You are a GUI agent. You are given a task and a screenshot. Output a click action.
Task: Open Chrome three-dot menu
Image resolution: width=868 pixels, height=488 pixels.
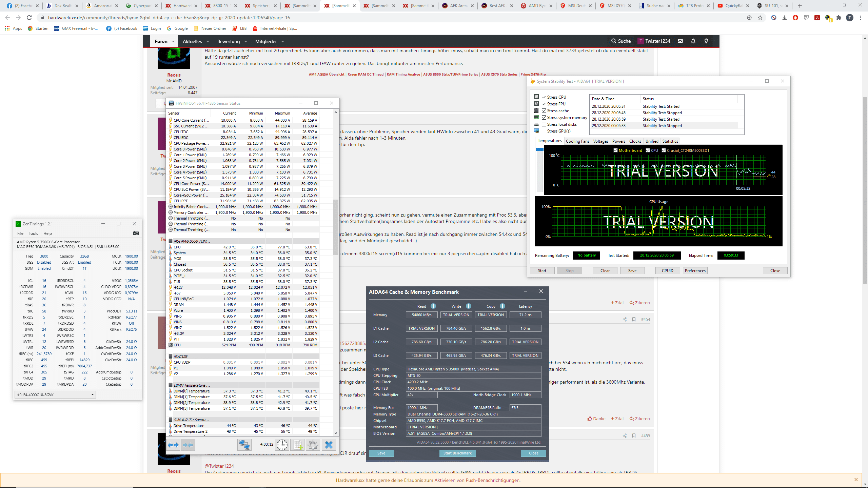pos(861,18)
